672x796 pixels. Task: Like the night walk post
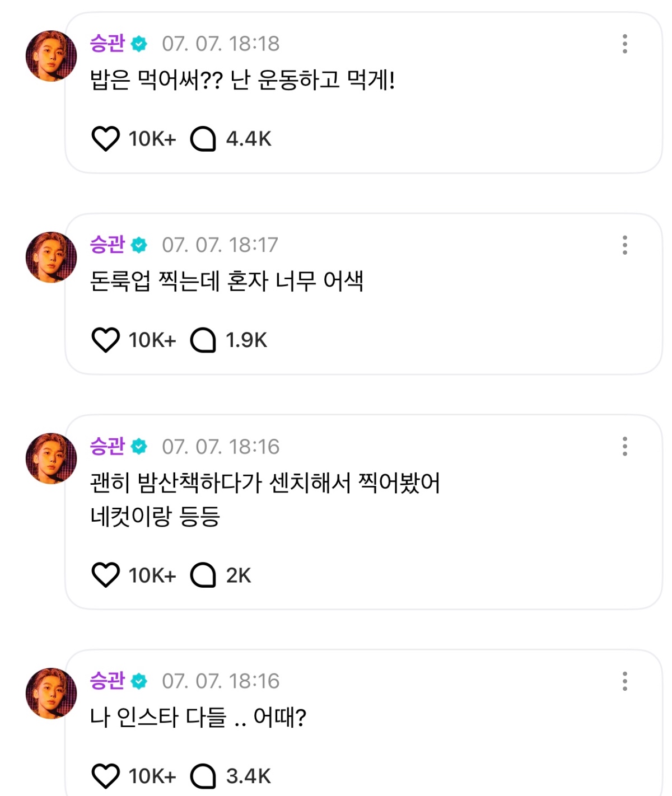click(105, 575)
